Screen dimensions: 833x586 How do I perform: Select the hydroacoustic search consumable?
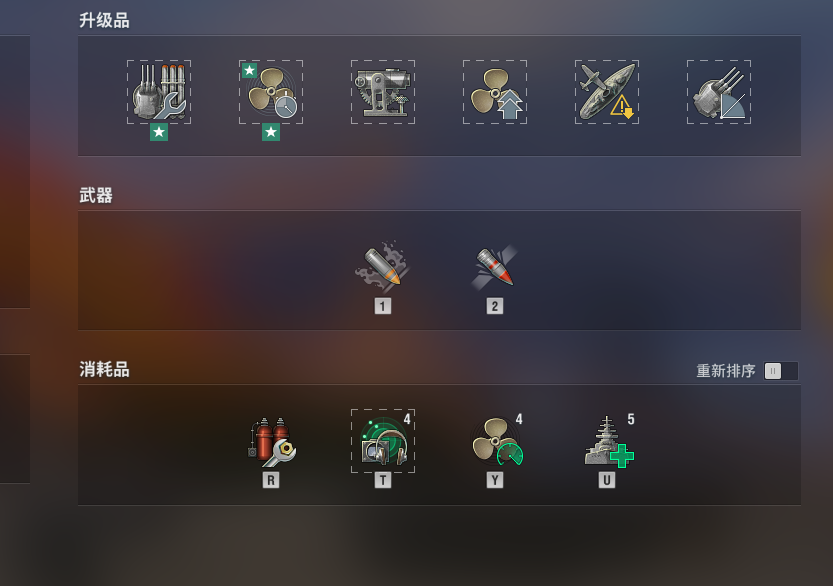[x=383, y=441]
